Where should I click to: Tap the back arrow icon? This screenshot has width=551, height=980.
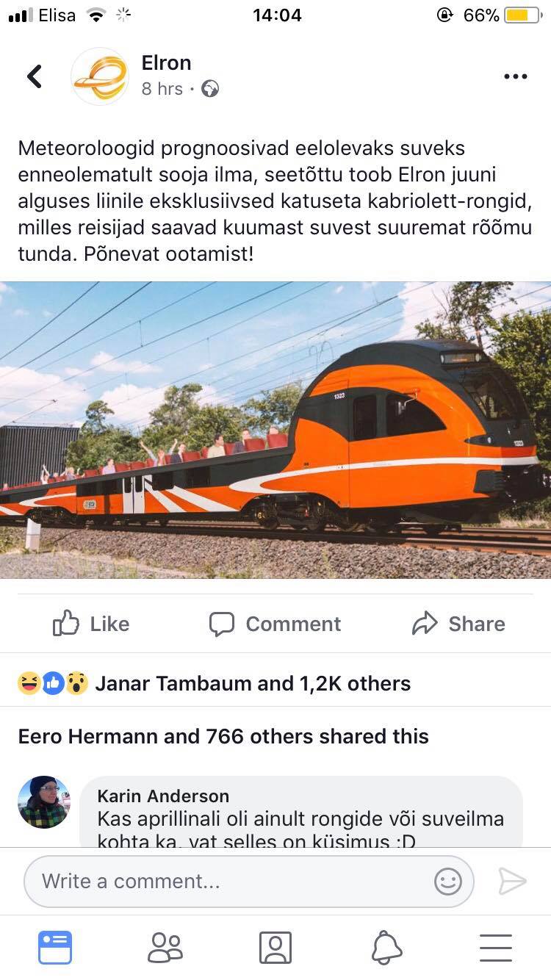tap(34, 76)
